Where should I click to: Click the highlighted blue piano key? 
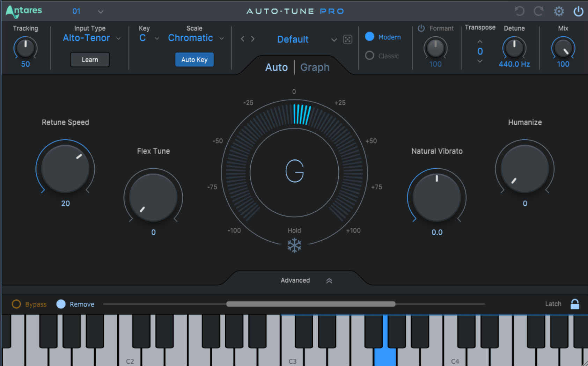coord(385,356)
